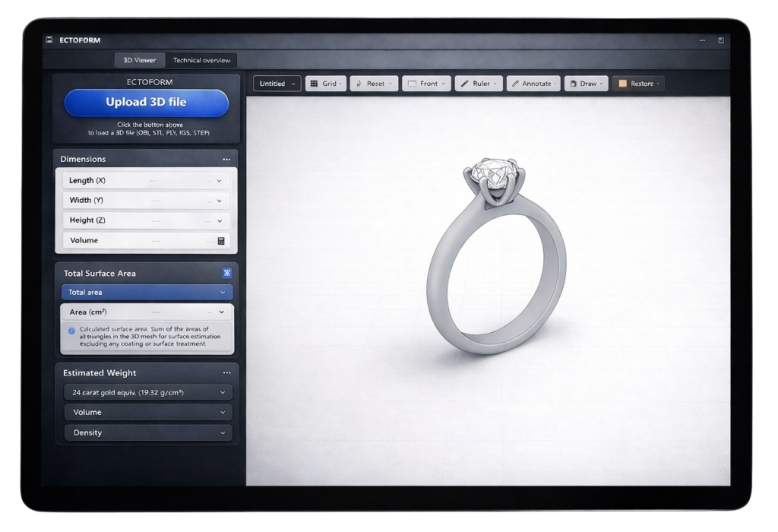Click the Upload 3D file button
Screen dimensions: 778x532
[146, 103]
